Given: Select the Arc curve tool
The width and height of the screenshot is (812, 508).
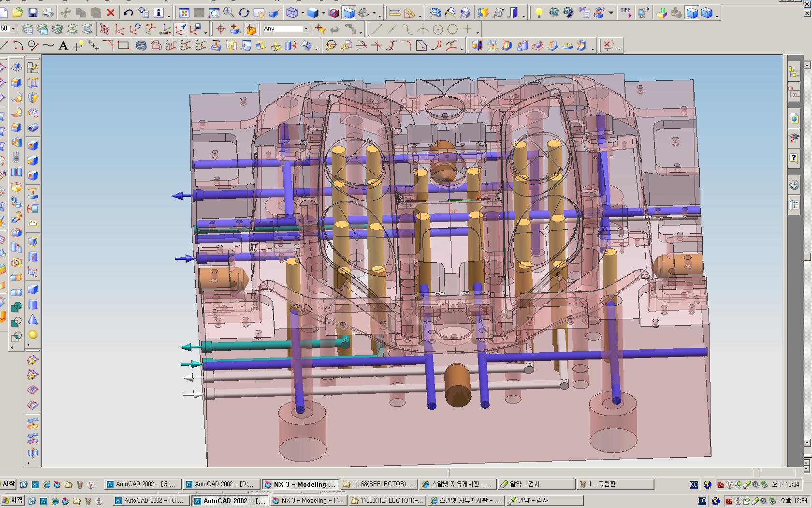Looking at the screenshot, I should (x=18, y=46).
